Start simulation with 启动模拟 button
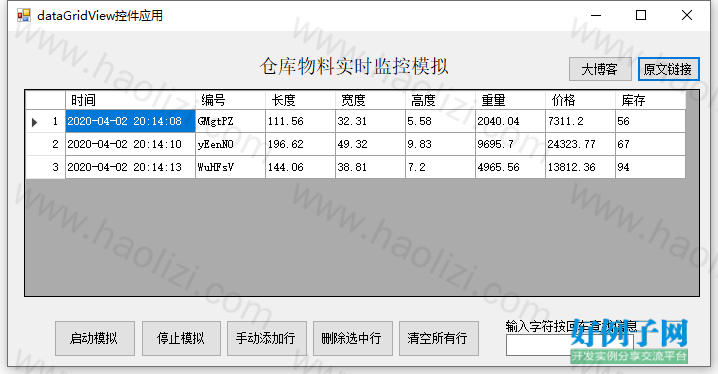718x374 pixels. tap(95, 338)
